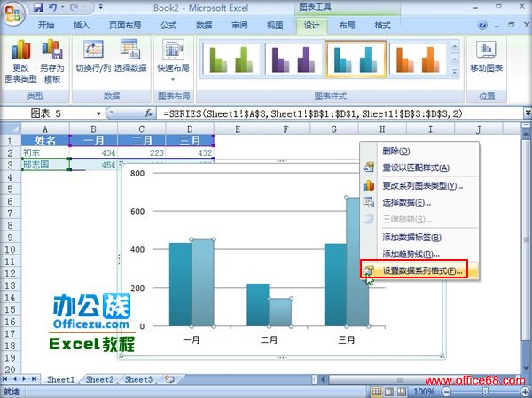This screenshot has width=532, height=398.
Task: Switch to Sheet2 tab
Action: pos(99,379)
